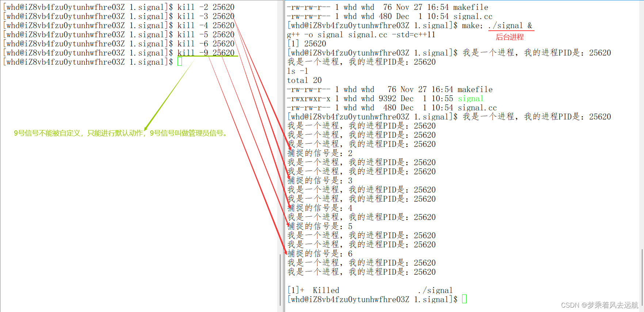Image resolution: width=644 pixels, height=312 pixels.
Task: Click the left terminal's vertical scrollbar
Action: pyautogui.click(x=280, y=280)
